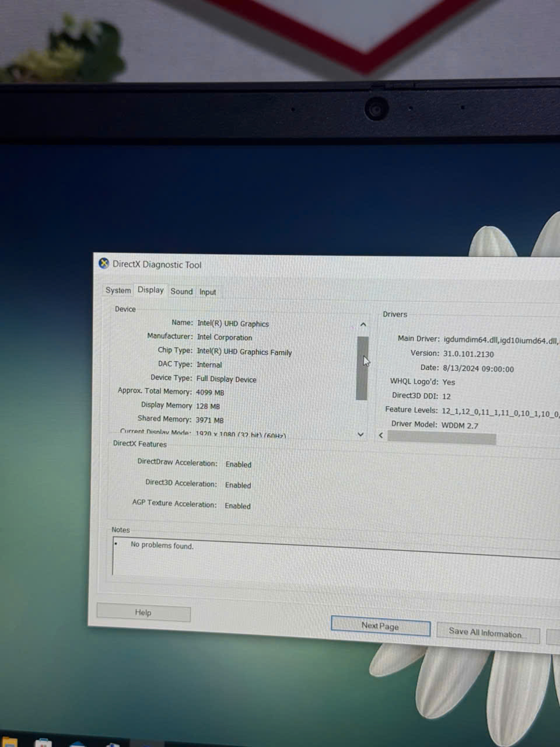Click the 'DirectX Features' group heading
Screen dimensions: 560x747
point(139,444)
